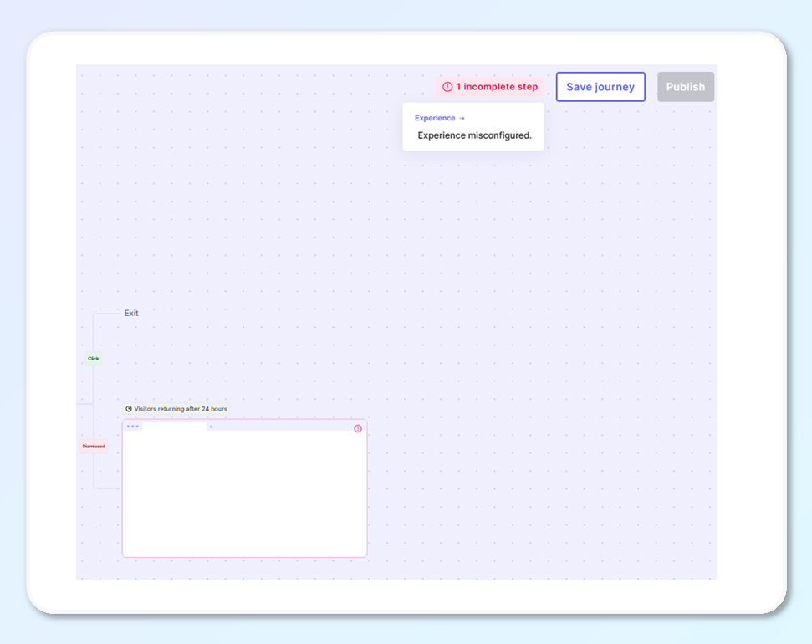The image size is (812, 644).
Task: Select the green Click branch tag
Action: 93,359
